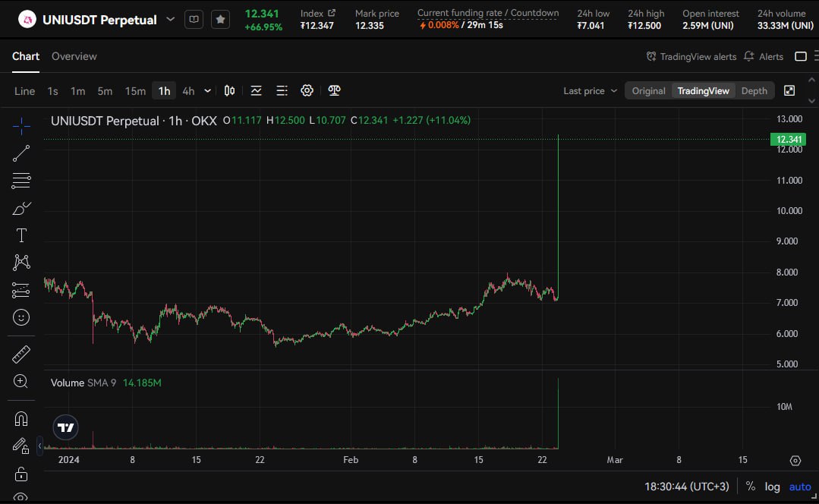Click the UNI token logo

[x=27, y=20]
